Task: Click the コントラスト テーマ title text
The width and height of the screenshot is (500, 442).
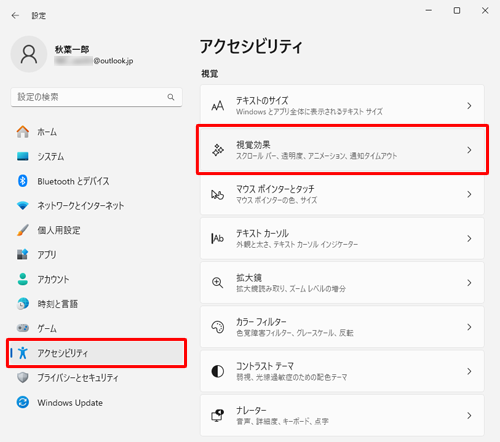Action: (265, 366)
